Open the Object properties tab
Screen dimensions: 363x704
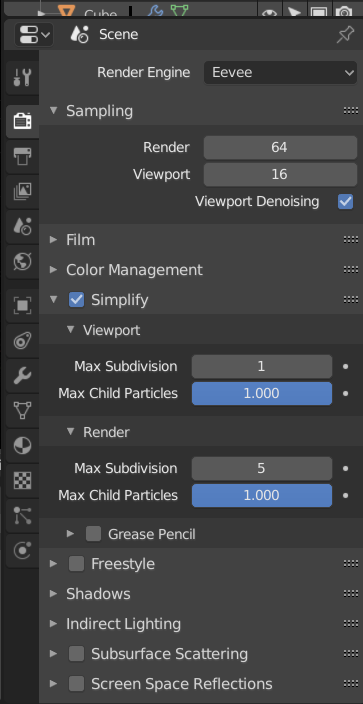[x=22, y=306]
